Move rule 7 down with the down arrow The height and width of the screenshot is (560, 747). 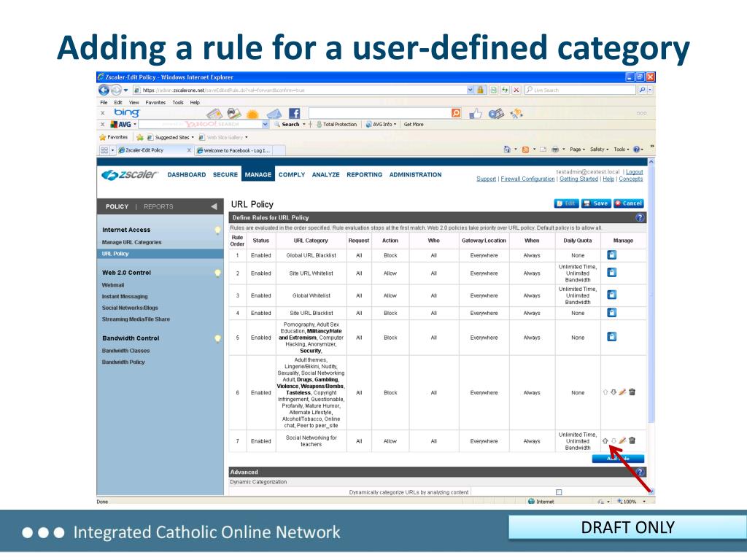pyautogui.click(x=614, y=441)
